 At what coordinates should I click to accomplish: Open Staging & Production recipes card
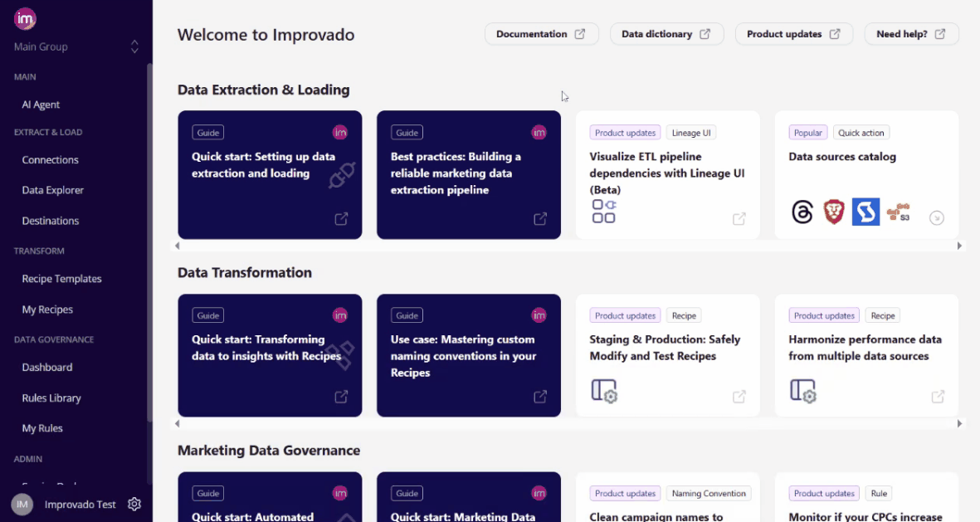[x=667, y=355]
